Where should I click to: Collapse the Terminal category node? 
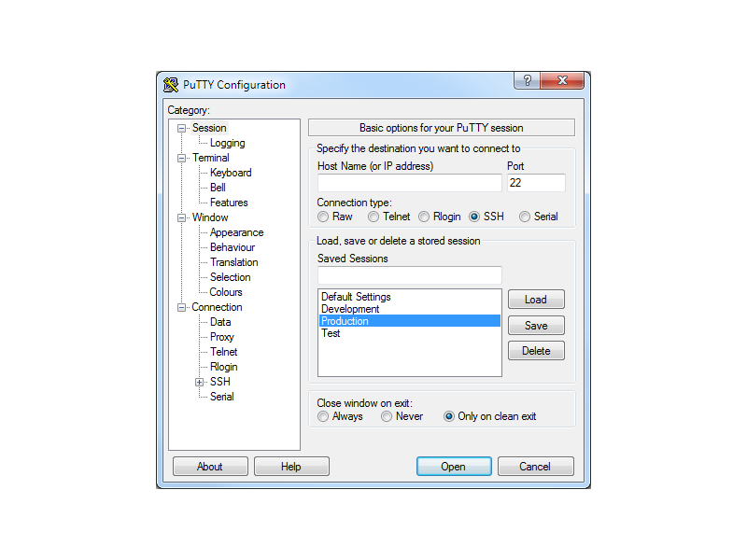(182, 158)
